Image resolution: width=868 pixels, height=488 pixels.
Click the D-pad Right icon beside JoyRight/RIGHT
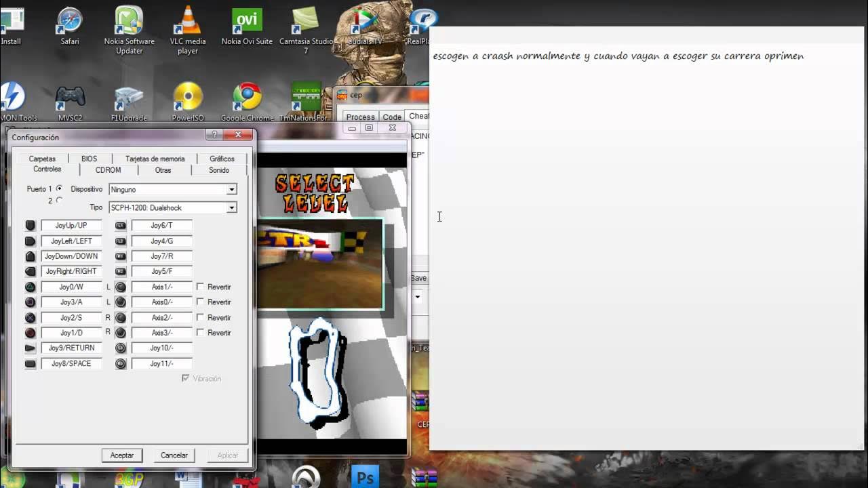tap(30, 272)
